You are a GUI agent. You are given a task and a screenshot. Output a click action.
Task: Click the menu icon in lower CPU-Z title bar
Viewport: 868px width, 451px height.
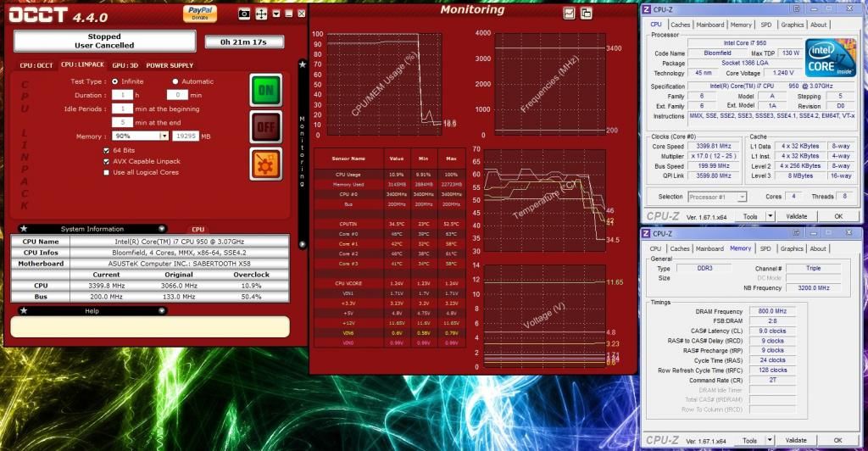[797, 233]
